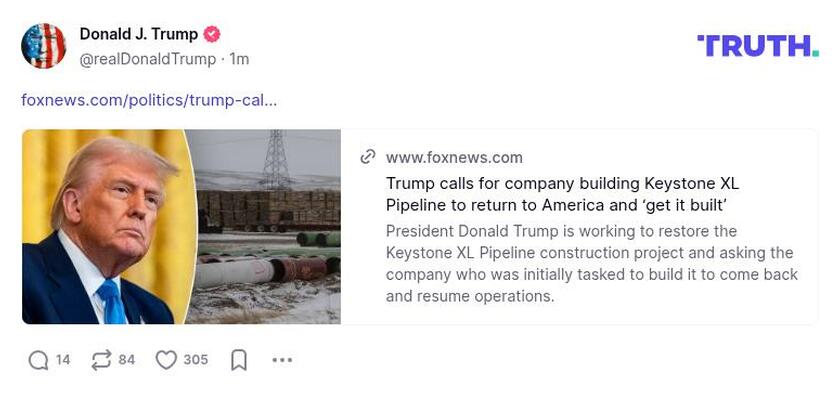Click the like count 305
The width and height of the screenshot is (840, 406).
196,360
